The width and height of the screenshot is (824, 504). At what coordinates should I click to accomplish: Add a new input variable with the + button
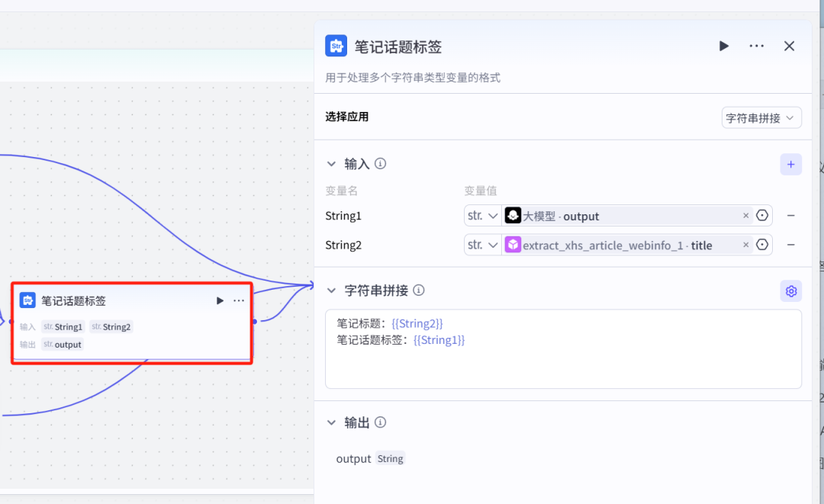790,164
